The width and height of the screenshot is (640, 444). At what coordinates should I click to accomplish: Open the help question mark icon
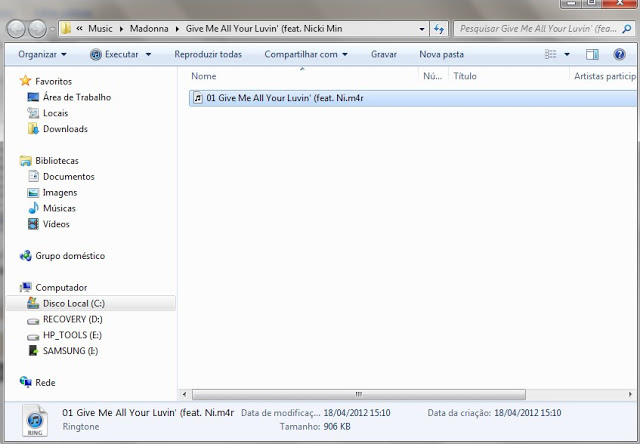(x=619, y=54)
